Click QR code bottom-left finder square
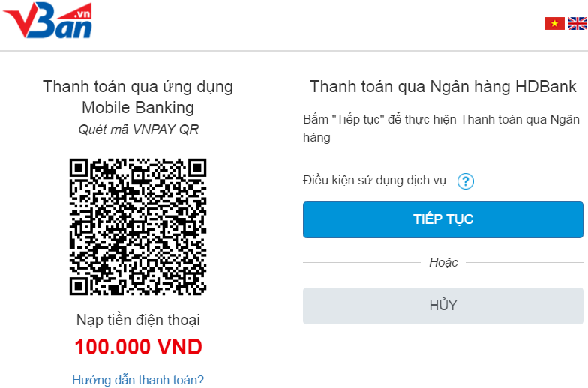 point(79,285)
